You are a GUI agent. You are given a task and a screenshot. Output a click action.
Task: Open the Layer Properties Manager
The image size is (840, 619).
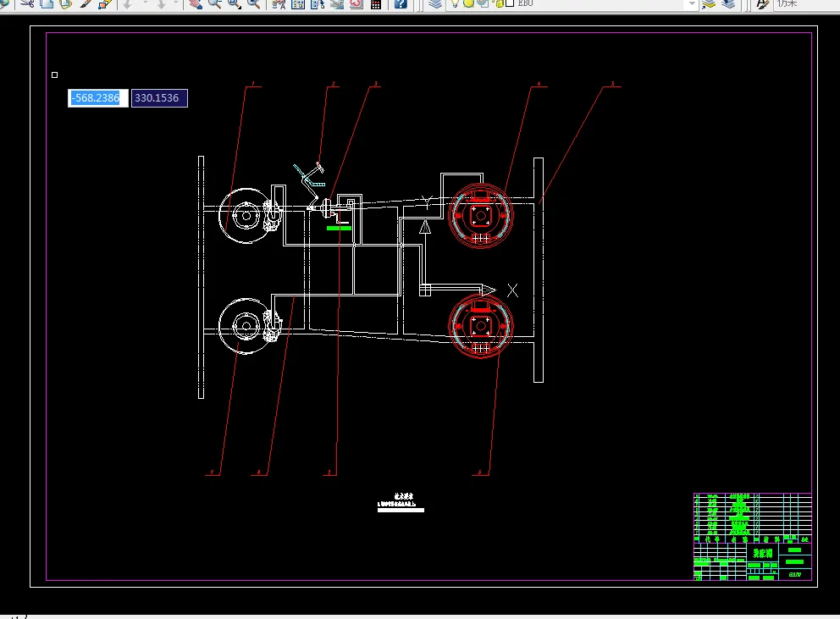click(x=435, y=3)
